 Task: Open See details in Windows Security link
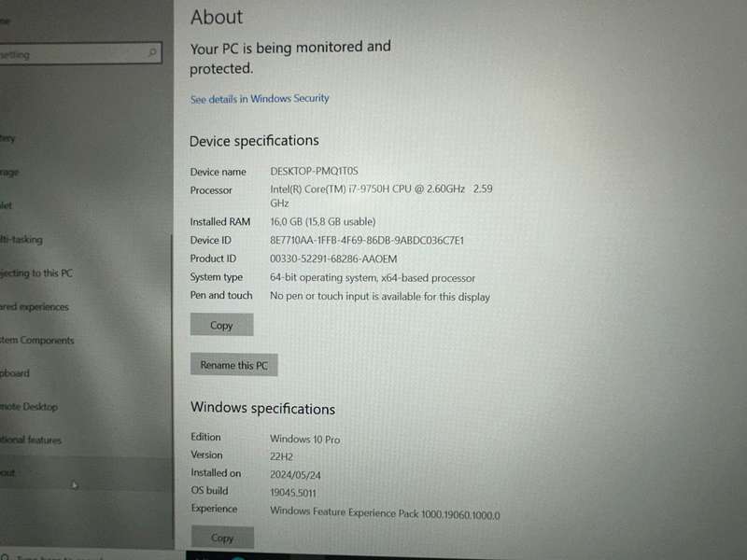pos(260,99)
